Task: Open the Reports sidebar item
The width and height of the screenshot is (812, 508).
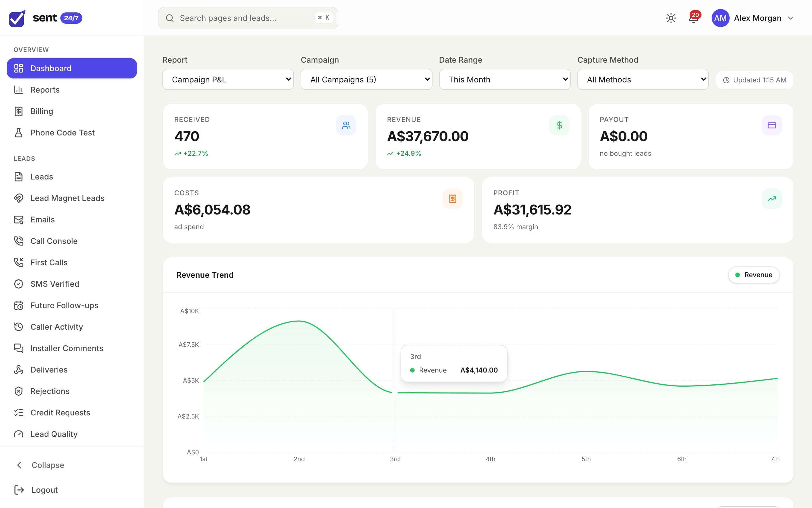Action: (72, 90)
